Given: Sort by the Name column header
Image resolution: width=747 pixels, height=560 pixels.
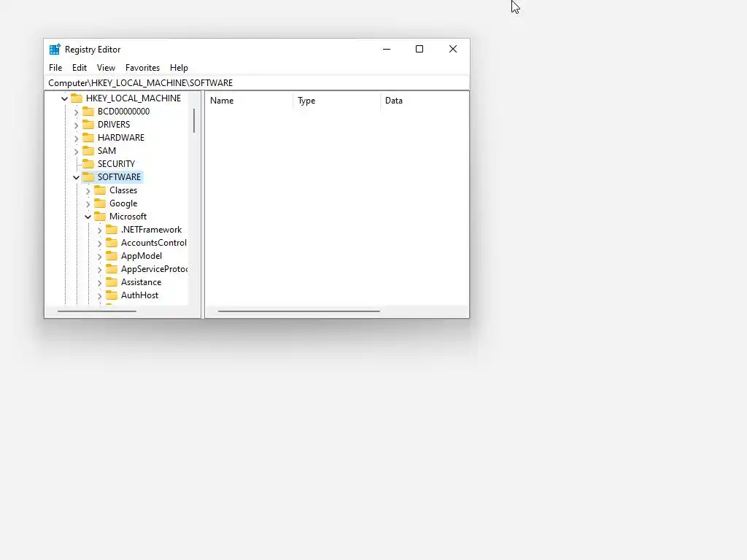Looking at the screenshot, I should point(249,101).
